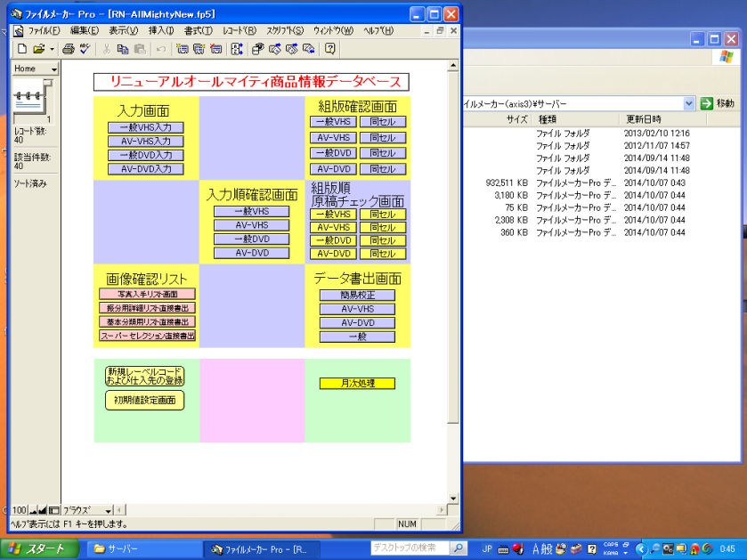747x560 pixels.
Task: Click the AV-DVD入力 button
Action: (146, 169)
